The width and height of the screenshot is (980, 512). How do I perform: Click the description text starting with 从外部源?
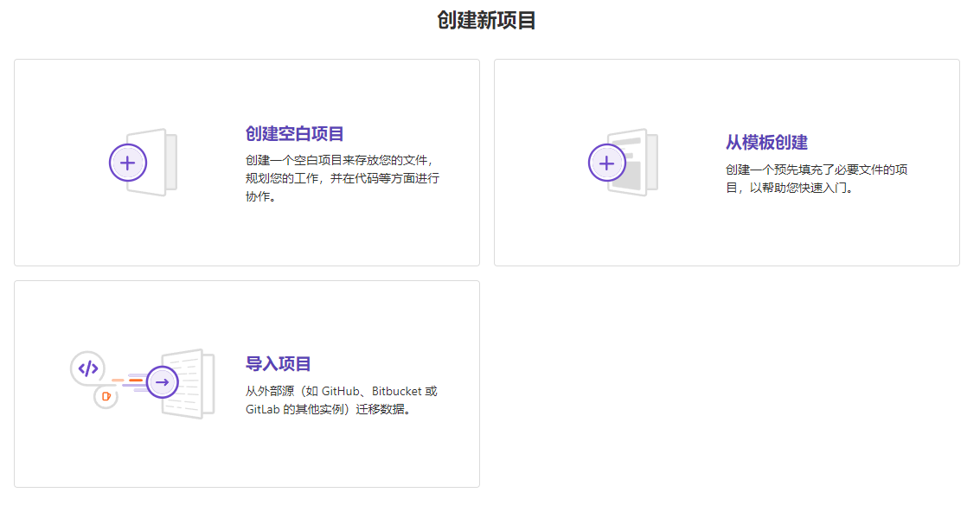342,400
